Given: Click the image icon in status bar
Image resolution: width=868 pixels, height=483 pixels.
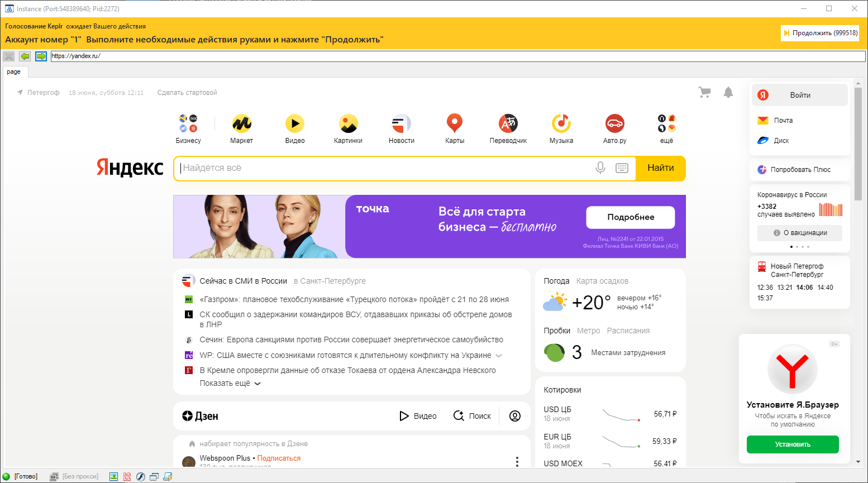Looking at the screenshot, I should pyautogui.click(x=113, y=476).
